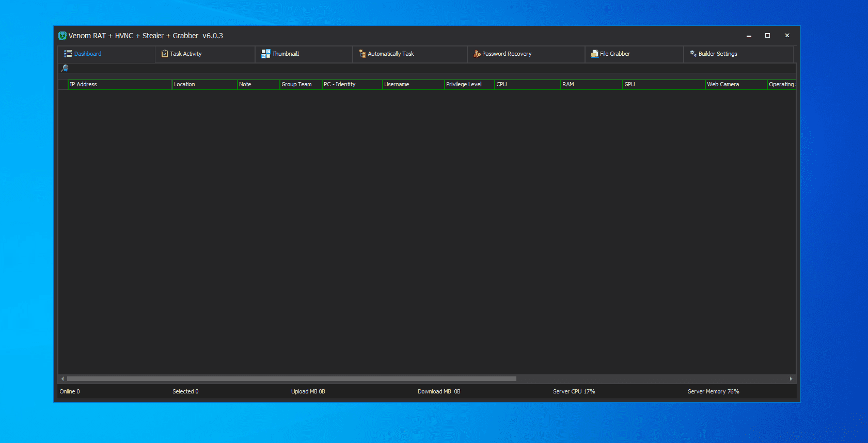Image resolution: width=868 pixels, height=443 pixels.
Task: Click the Operating column header
Action: 781,84
